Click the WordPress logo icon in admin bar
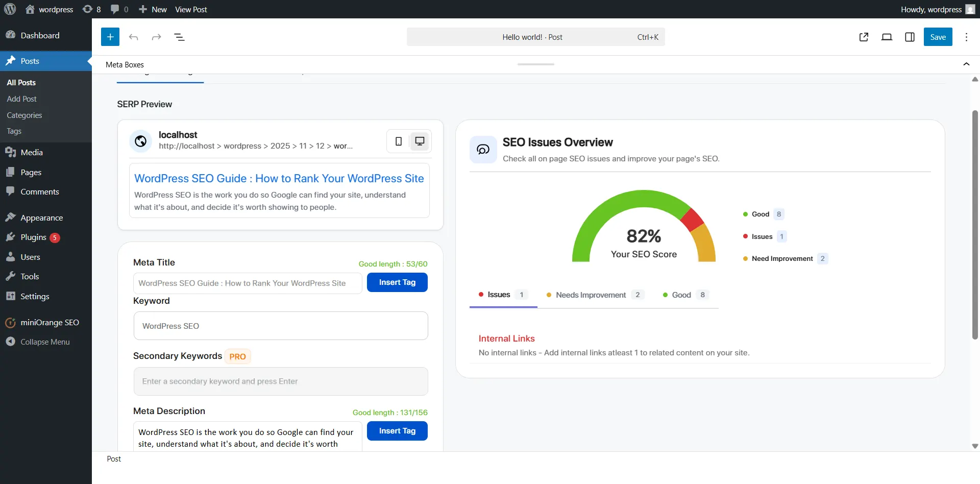 coord(10,9)
